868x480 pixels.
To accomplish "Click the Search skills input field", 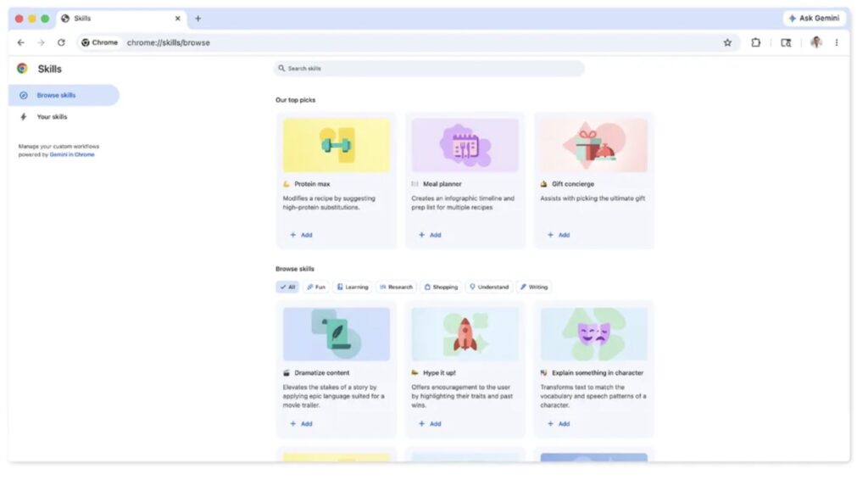I will tap(429, 68).
